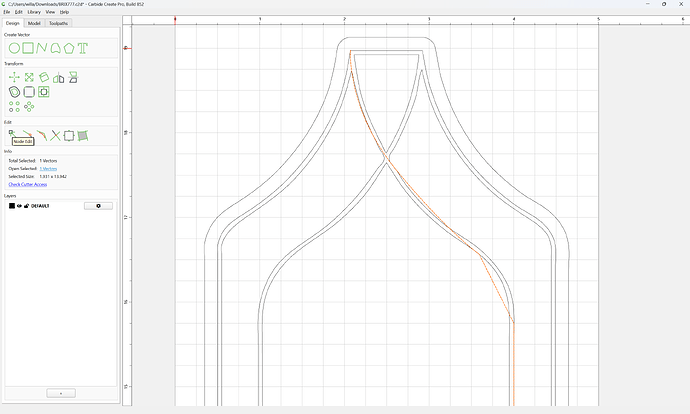This screenshot has height=414, width=690.
Task: Open the Library menu
Action: (x=34, y=12)
